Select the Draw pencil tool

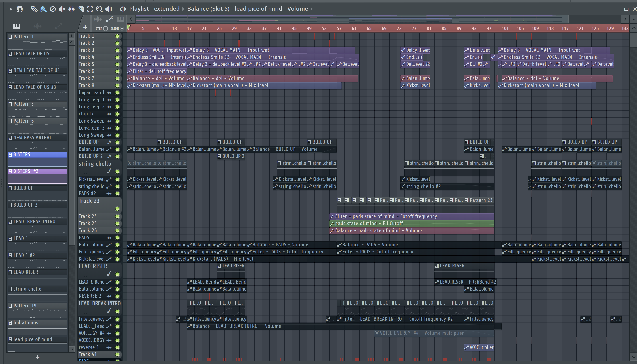click(34, 9)
